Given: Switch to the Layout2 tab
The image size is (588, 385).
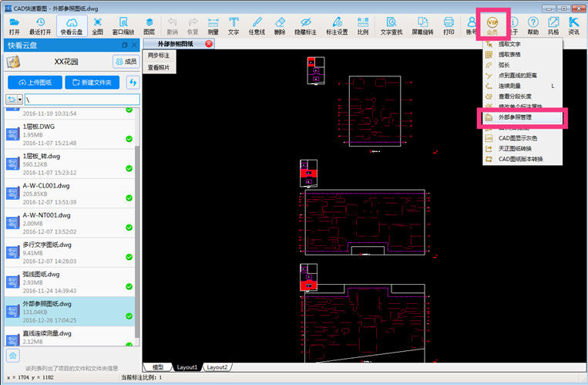Looking at the screenshot, I should [217, 367].
